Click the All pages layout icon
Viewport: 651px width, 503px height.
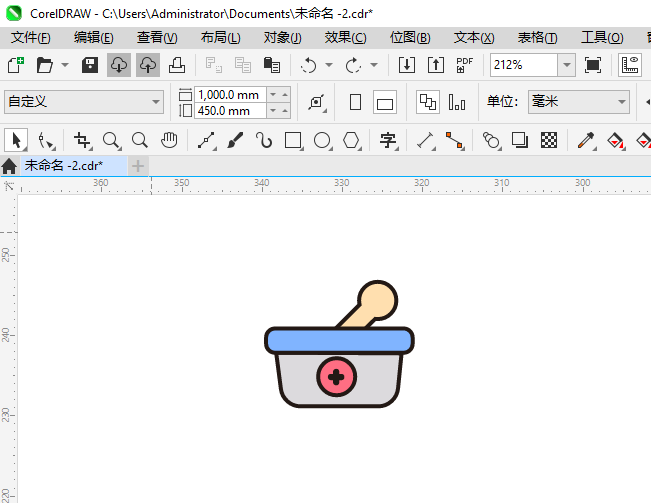pos(428,102)
